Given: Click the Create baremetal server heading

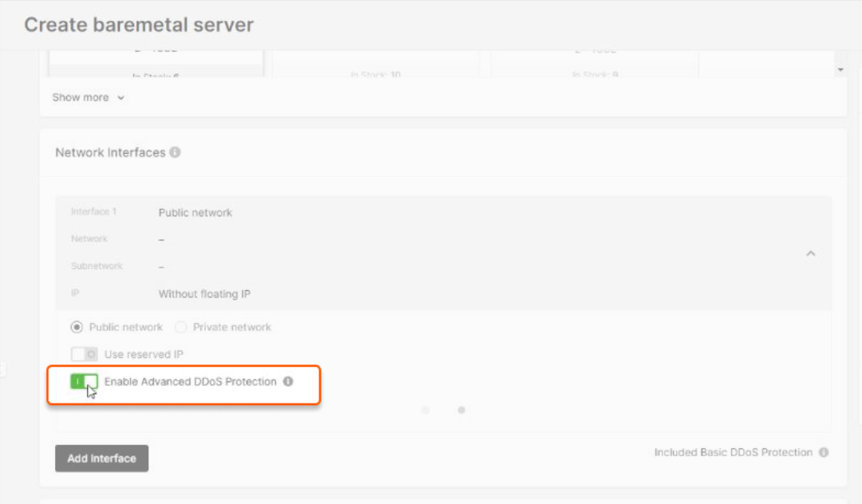Looking at the screenshot, I should click(x=139, y=25).
